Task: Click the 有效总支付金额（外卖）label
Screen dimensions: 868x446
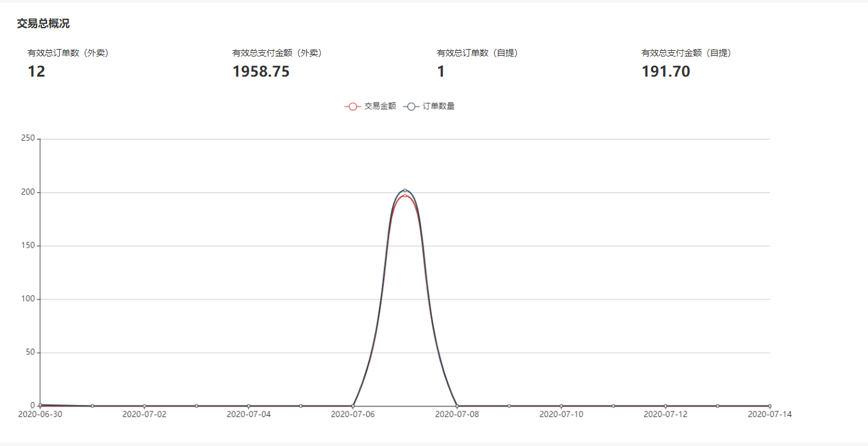Action: (x=277, y=53)
